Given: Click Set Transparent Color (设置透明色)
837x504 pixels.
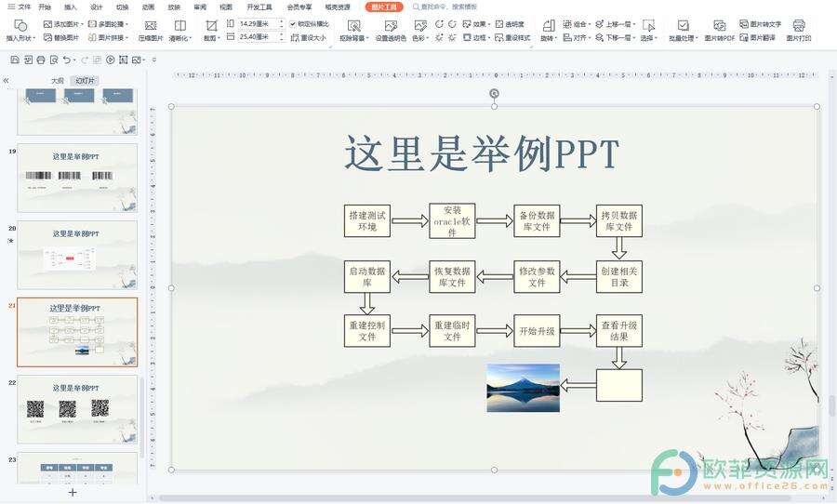Looking at the screenshot, I should tap(391, 31).
